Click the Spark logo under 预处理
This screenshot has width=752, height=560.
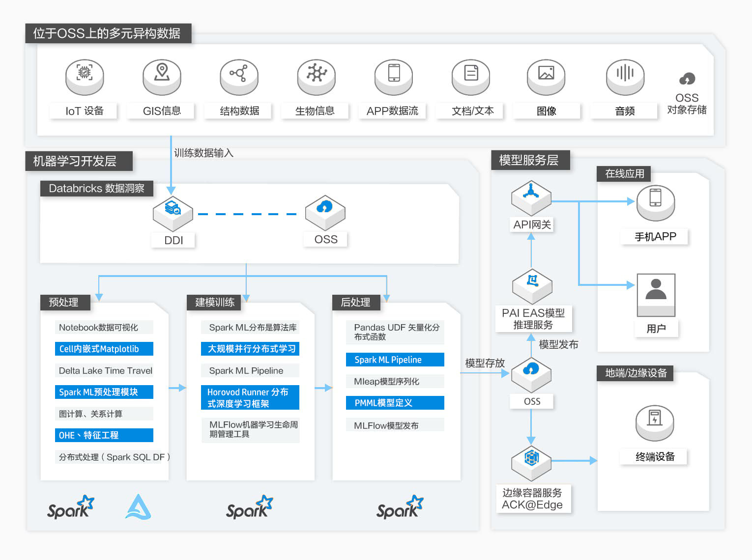tap(70, 507)
